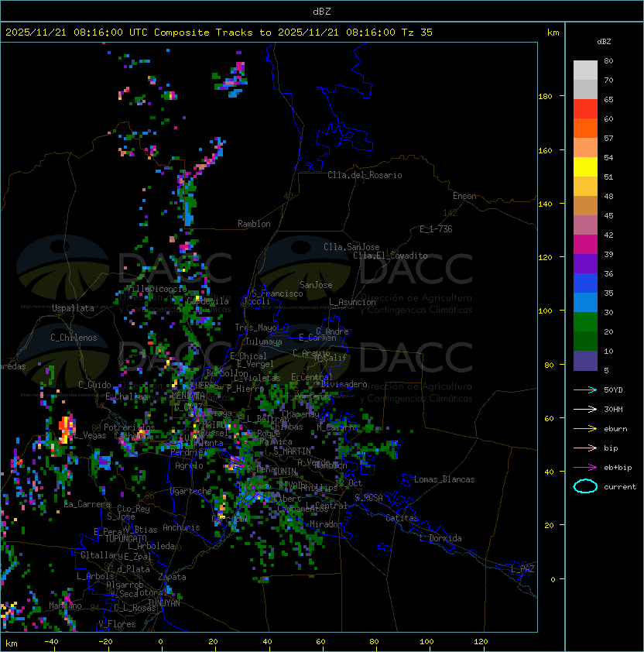Click the 'Clla.El_Cavadito' map label
The image size is (644, 652).
(x=390, y=256)
